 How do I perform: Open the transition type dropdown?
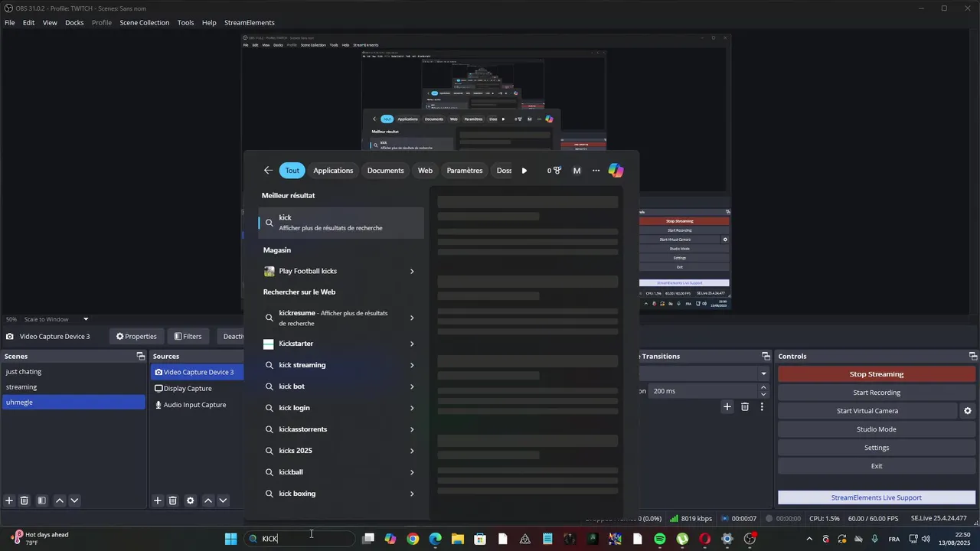coord(763,373)
